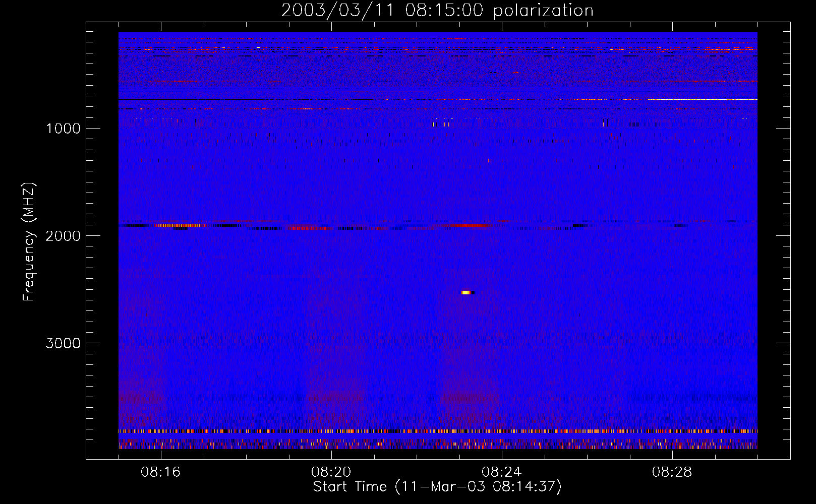Viewport: 816px width, 504px height.
Task: Click the 08:28 time axis label
Action: click(x=672, y=472)
